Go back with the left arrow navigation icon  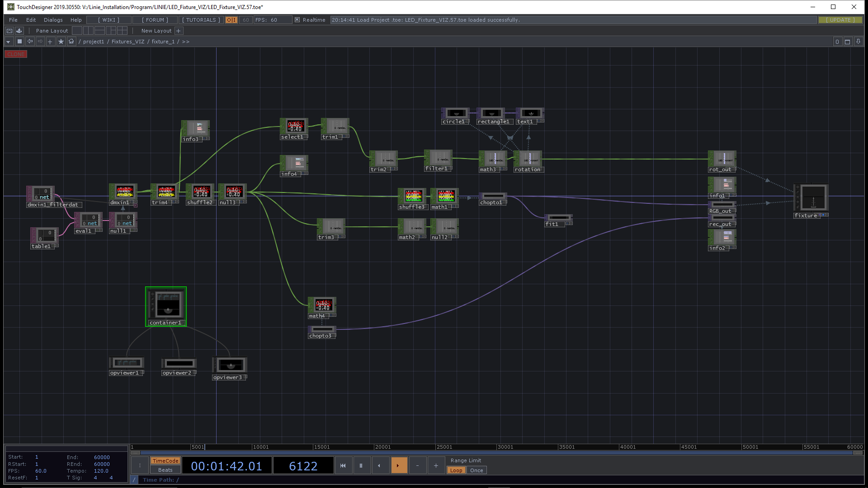(x=30, y=42)
